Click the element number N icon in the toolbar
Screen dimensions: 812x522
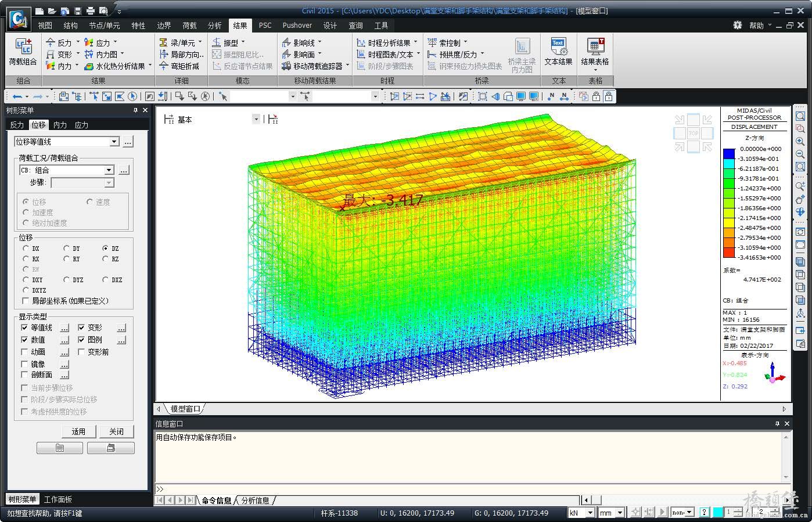564,96
